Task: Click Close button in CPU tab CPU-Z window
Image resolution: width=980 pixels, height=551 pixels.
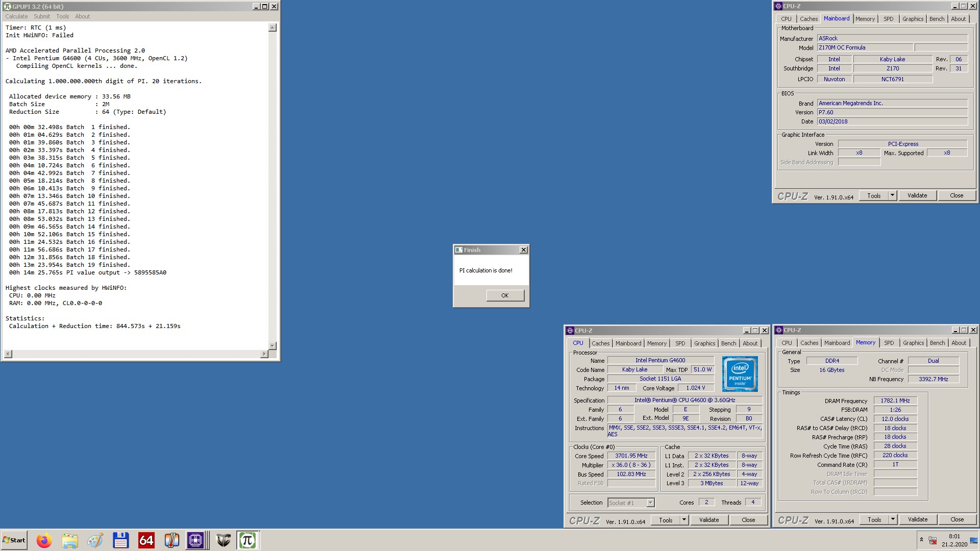Action: point(748,520)
